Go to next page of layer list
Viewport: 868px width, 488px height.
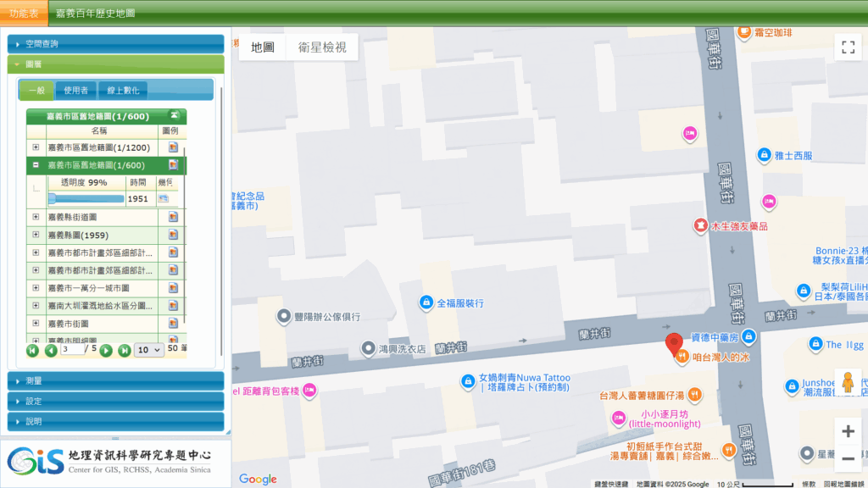tap(106, 350)
